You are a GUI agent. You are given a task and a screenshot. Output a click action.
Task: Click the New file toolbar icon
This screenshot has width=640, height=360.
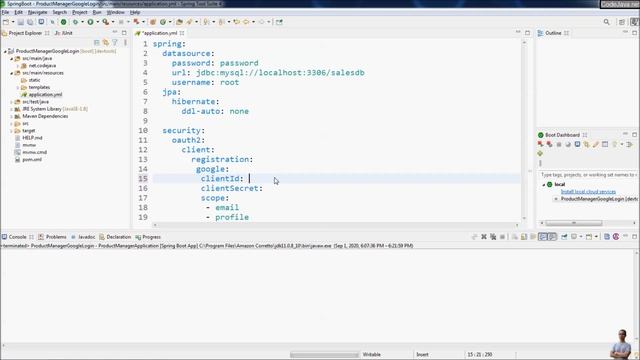pyautogui.click(x=6, y=22)
